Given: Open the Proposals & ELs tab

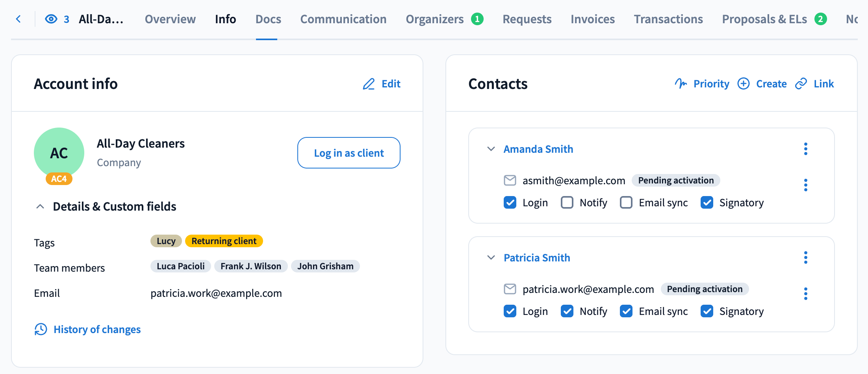Looking at the screenshot, I should point(764,19).
